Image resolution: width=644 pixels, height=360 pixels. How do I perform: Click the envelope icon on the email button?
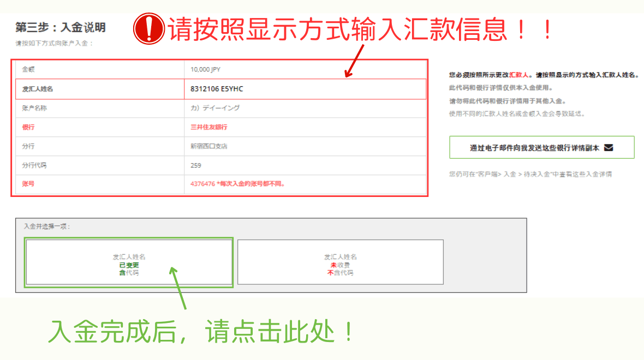[x=610, y=147]
